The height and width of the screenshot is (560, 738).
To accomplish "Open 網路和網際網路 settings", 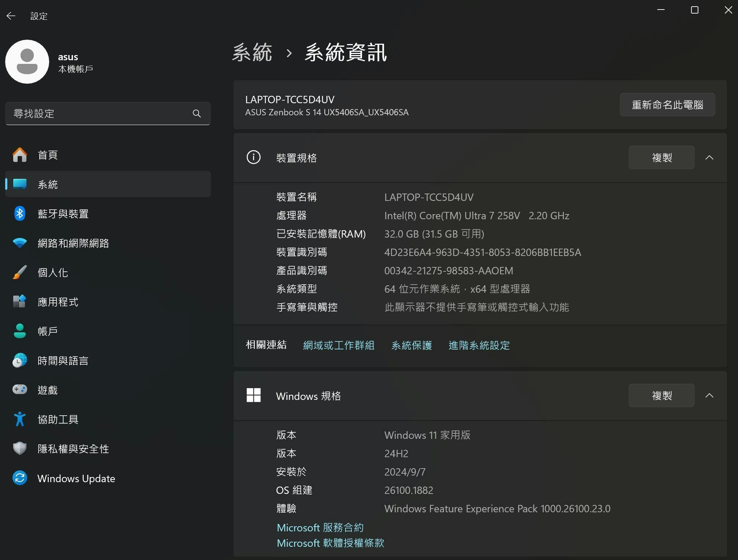I will tap(108, 243).
